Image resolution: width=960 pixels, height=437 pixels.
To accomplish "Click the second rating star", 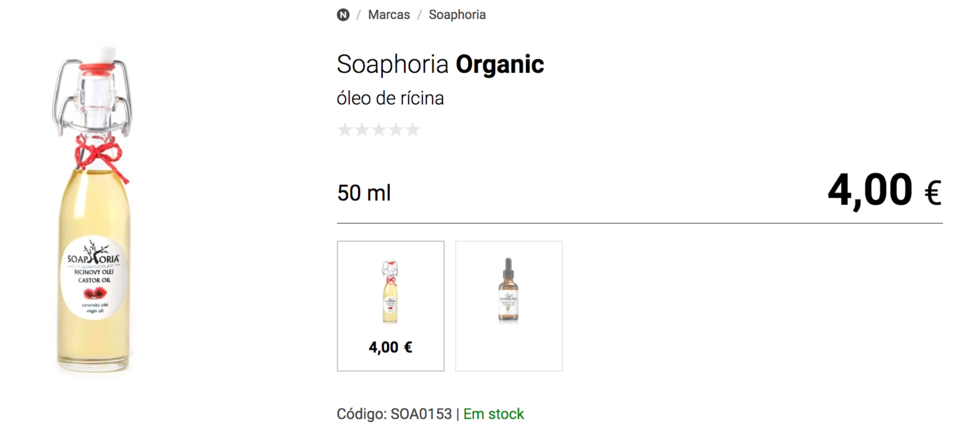I will click(x=362, y=130).
